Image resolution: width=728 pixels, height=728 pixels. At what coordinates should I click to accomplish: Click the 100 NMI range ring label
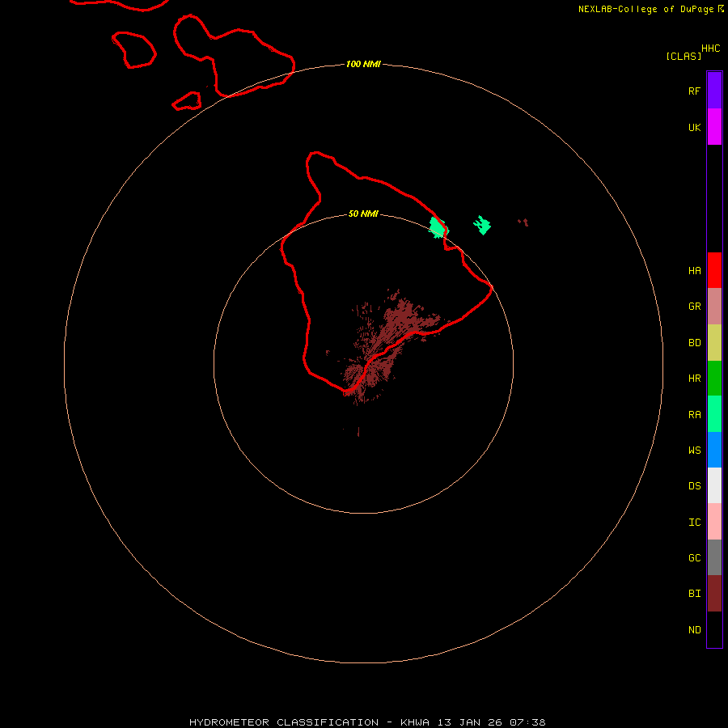tap(363, 64)
